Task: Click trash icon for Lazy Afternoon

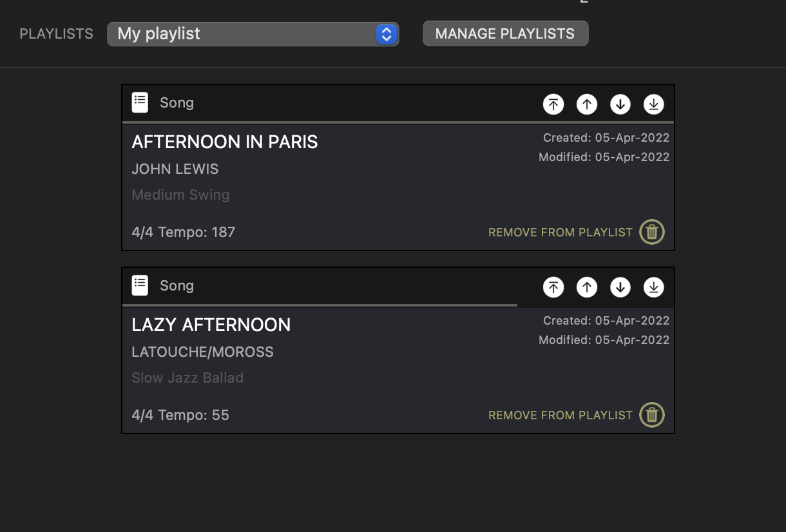Action: click(652, 415)
